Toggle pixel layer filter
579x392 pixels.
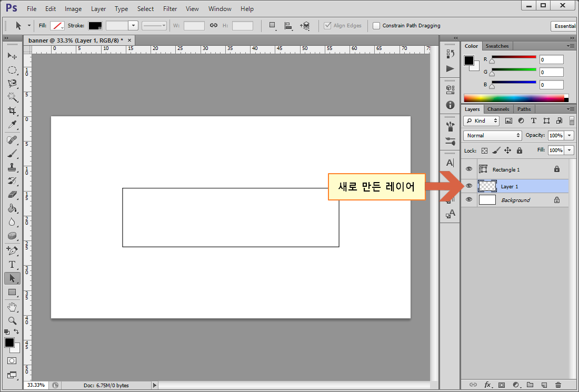click(x=508, y=120)
